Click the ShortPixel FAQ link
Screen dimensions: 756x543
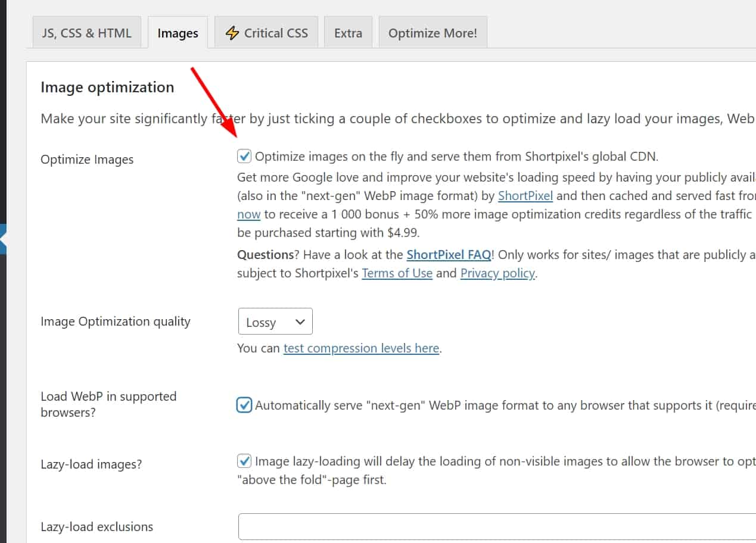(x=449, y=255)
